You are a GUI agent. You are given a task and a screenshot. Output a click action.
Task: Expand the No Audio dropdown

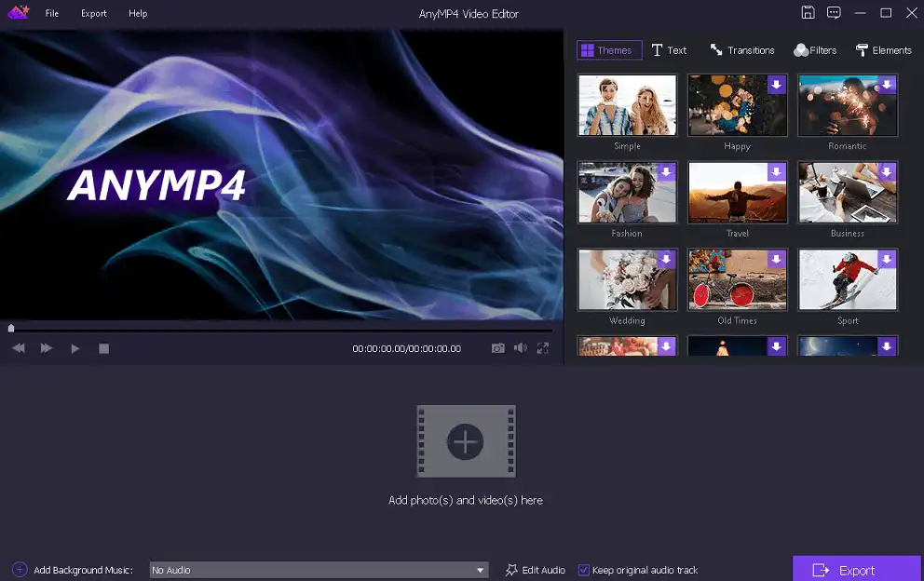click(x=481, y=570)
